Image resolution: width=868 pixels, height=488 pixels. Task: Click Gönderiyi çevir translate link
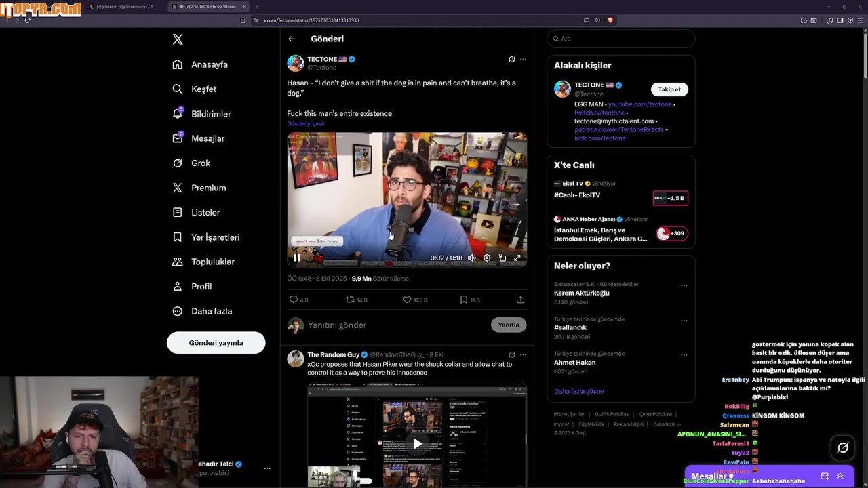click(x=306, y=124)
